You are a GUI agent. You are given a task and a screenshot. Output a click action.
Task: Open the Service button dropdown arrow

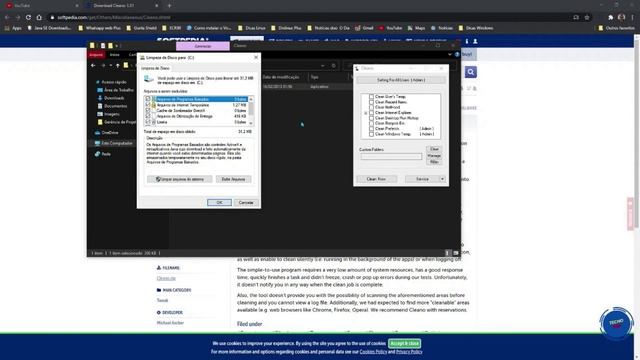(442, 179)
